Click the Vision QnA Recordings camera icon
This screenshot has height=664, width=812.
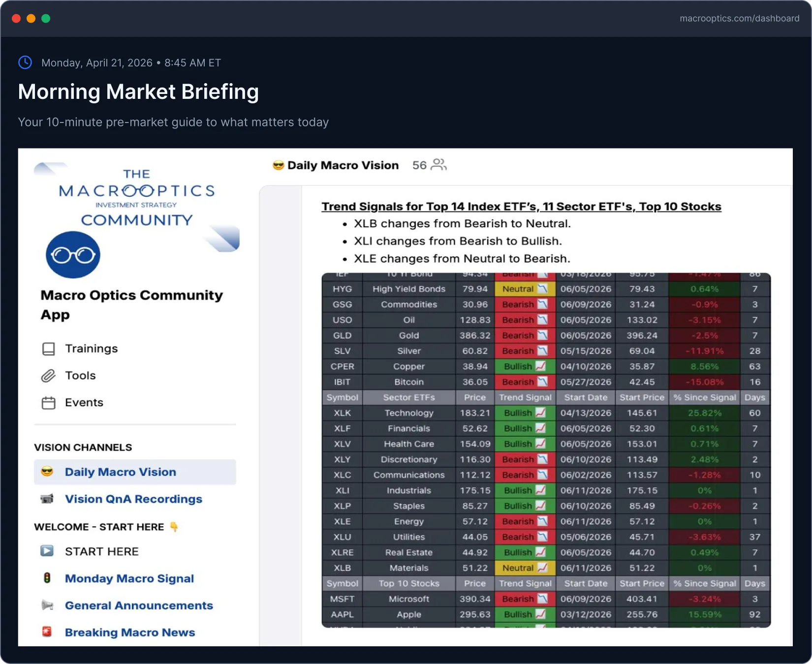pyautogui.click(x=47, y=499)
